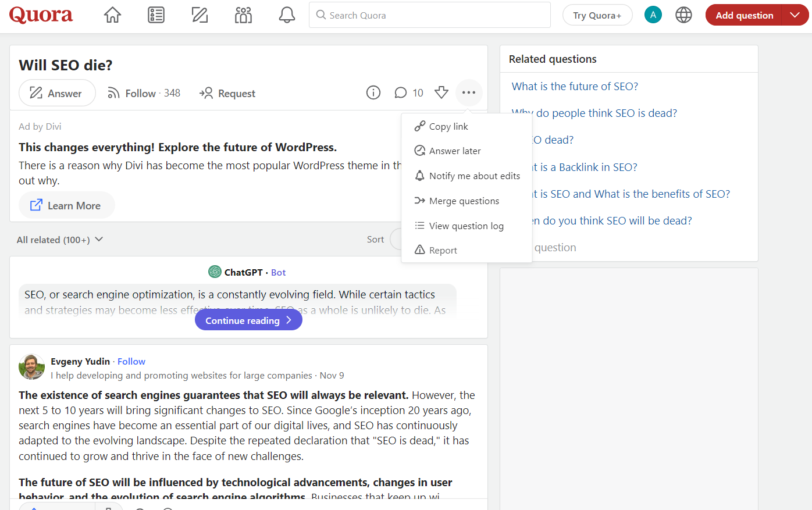Viewport: 812px width, 510px height.
Task: Open comments with count 10
Action: point(409,93)
